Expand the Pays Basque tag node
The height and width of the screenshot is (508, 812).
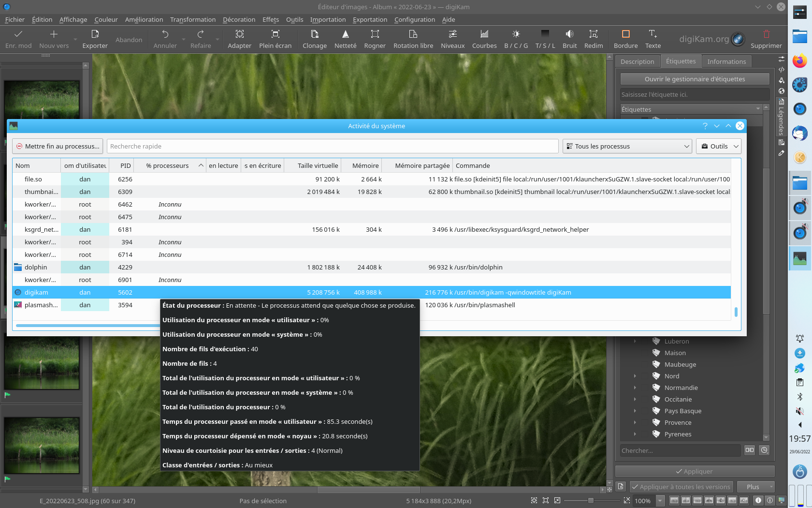click(635, 411)
